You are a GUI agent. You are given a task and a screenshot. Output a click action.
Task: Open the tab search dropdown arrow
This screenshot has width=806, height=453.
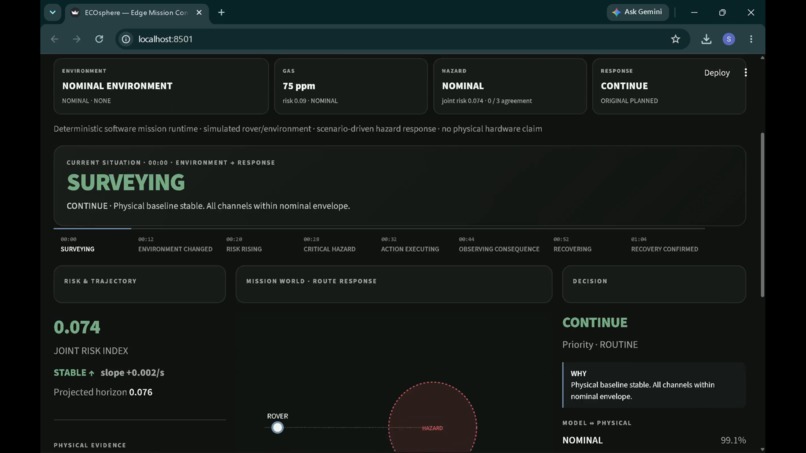pyautogui.click(x=52, y=12)
